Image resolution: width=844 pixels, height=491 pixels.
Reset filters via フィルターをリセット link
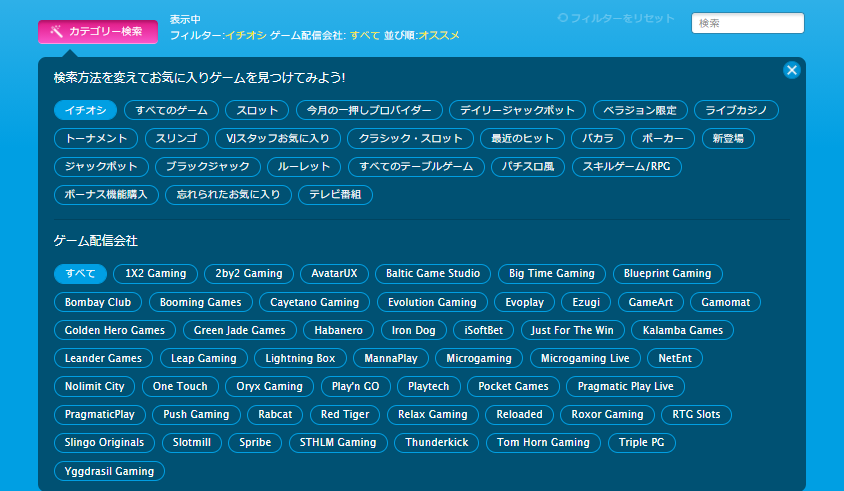click(616, 18)
